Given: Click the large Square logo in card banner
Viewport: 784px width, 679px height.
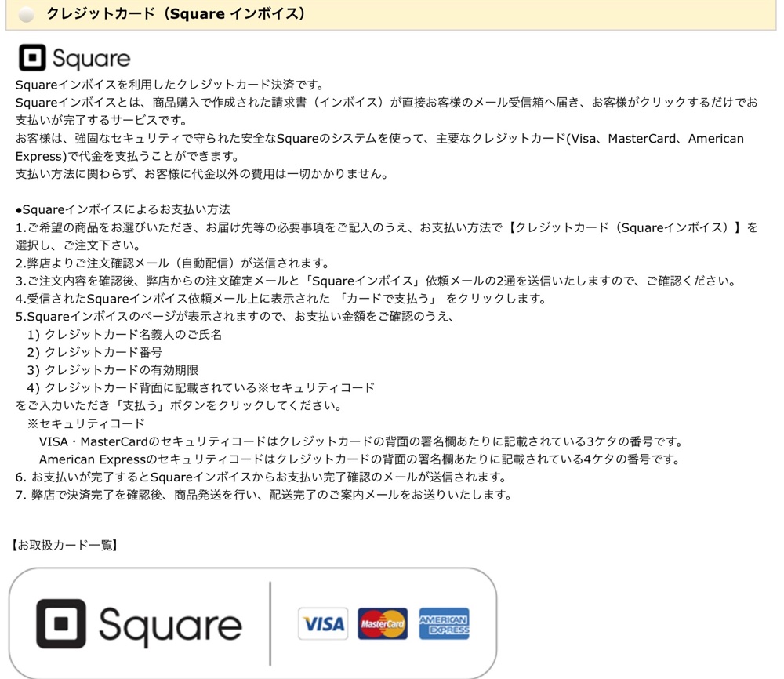Looking at the screenshot, I should pyautogui.click(x=139, y=624).
